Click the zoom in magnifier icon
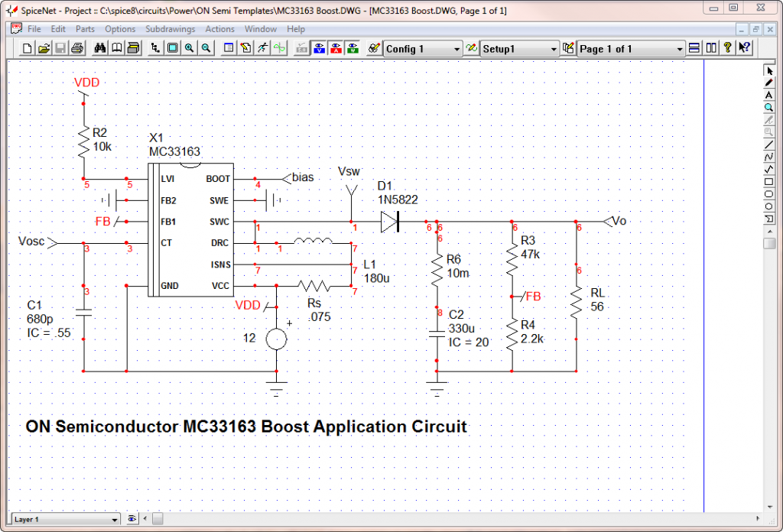 [x=190, y=48]
